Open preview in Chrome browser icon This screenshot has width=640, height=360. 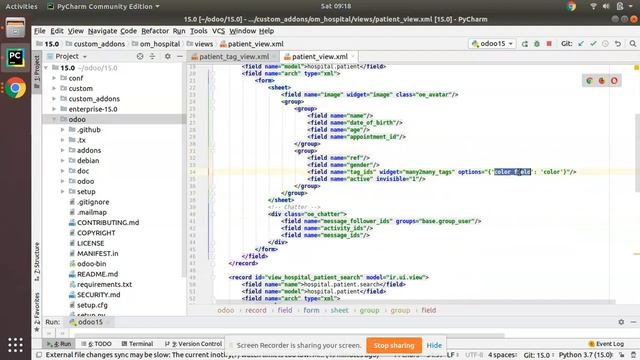(x=589, y=80)
